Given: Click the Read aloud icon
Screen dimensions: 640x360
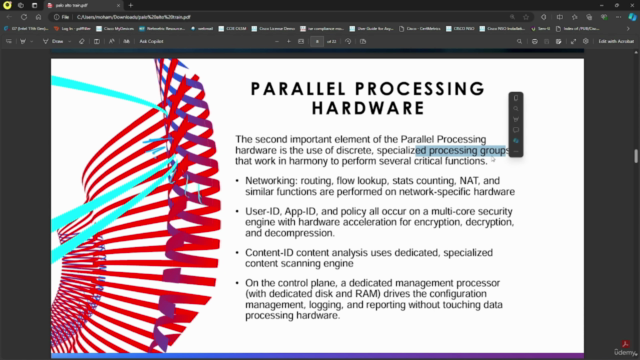Looking at the screenshot, I should [111, 41].
